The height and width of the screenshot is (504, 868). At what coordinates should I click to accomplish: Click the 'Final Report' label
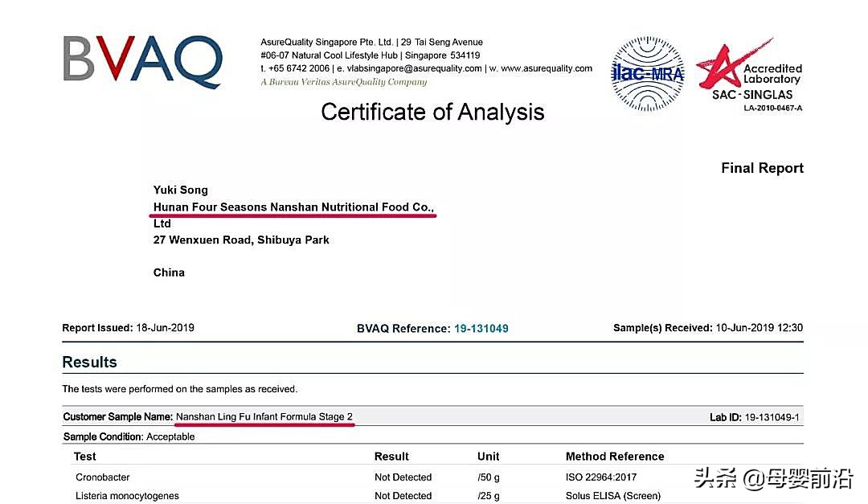click(762, 168)
